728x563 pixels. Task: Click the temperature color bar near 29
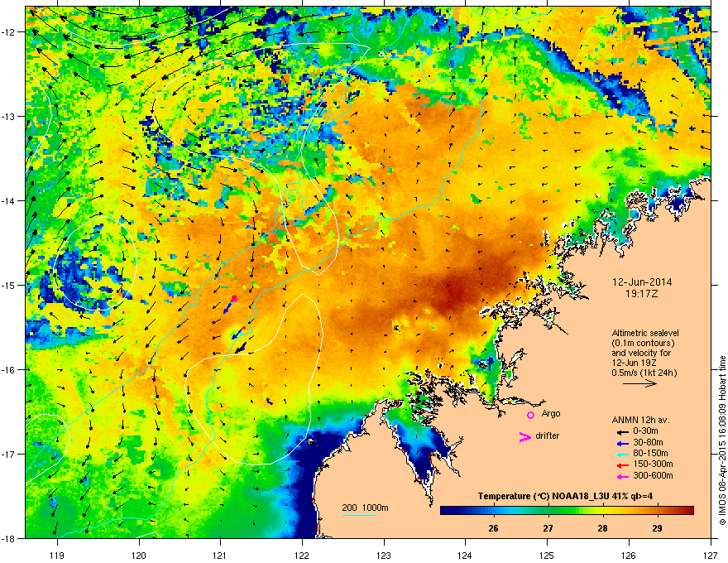tap(657, 511)
